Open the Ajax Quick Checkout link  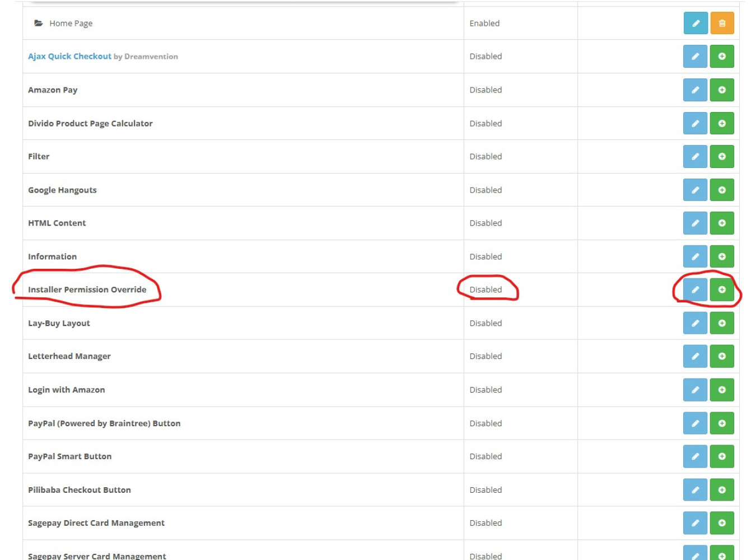click(69, 57)
